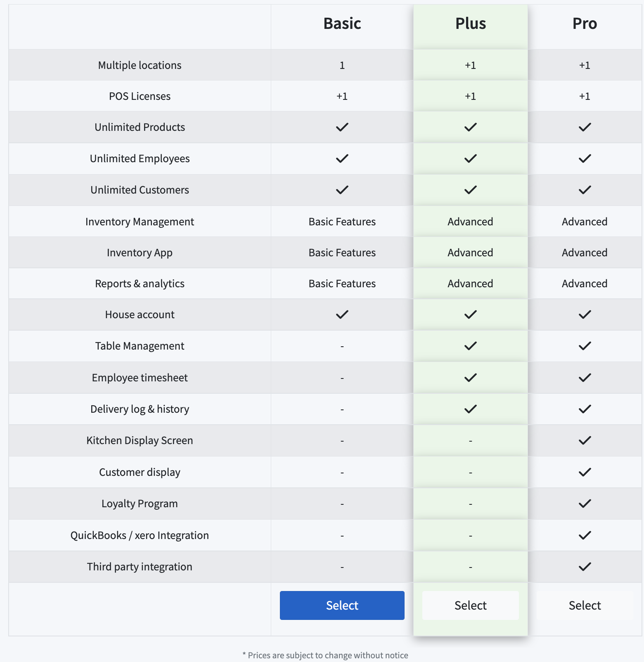Screen dimensions: 644x662
Task: Click Plus Advanced value for Inventory App
Action: click(470, 253)
